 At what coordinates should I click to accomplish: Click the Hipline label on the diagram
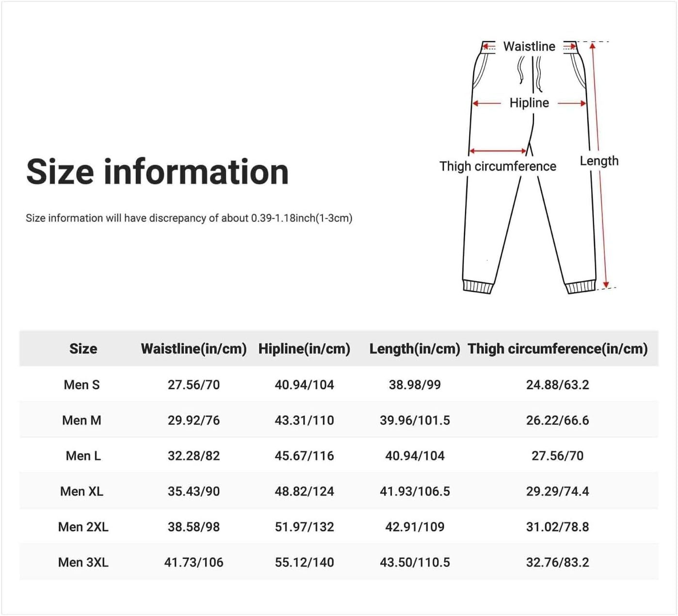click(529, 103)
